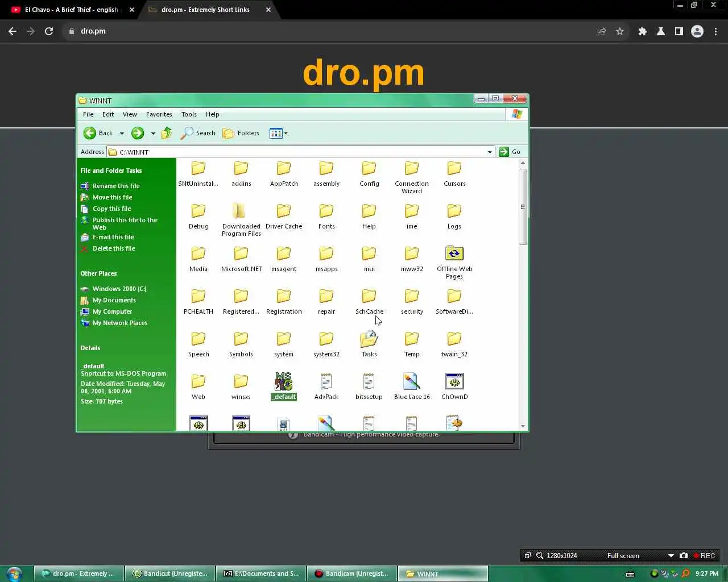Select the Offline Web Pages folder
The width and height of the screenshot is (728, 582).
(454, 263)
